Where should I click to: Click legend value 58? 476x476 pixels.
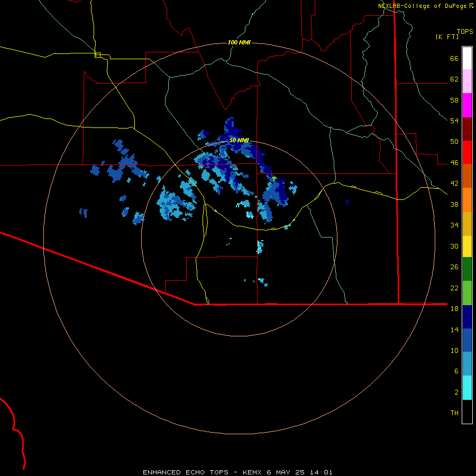click(454, 100)
